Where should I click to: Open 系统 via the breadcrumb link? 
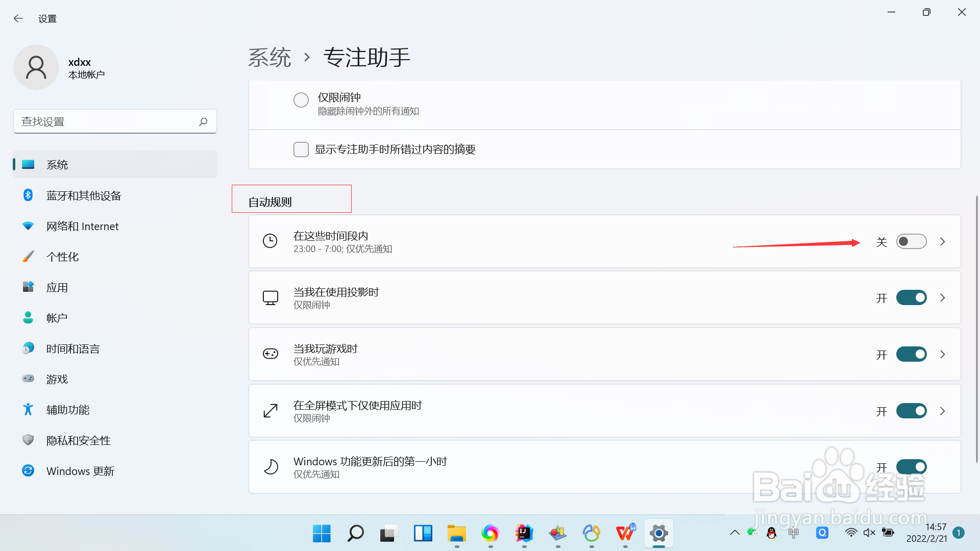click(269, 58)
